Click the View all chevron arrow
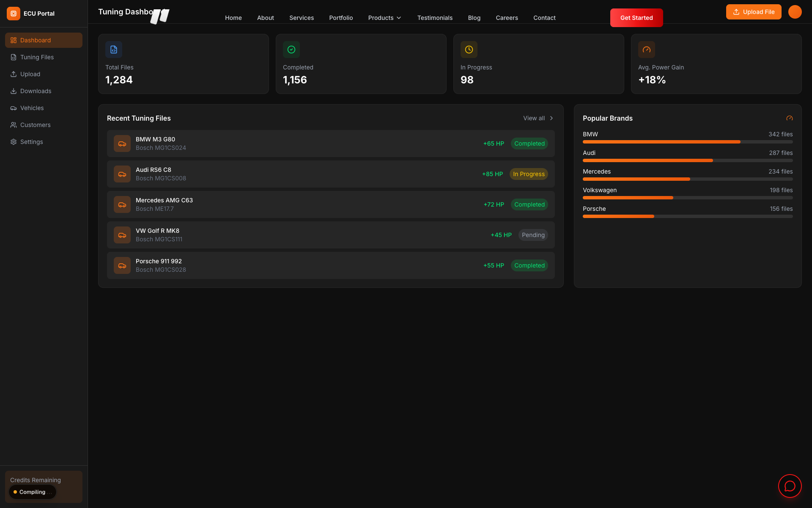 point(551,119)
